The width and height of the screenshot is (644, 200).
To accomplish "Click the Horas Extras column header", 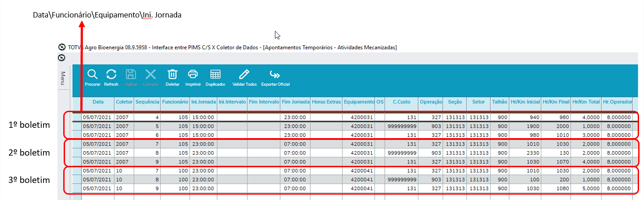I will pos(326,102).
